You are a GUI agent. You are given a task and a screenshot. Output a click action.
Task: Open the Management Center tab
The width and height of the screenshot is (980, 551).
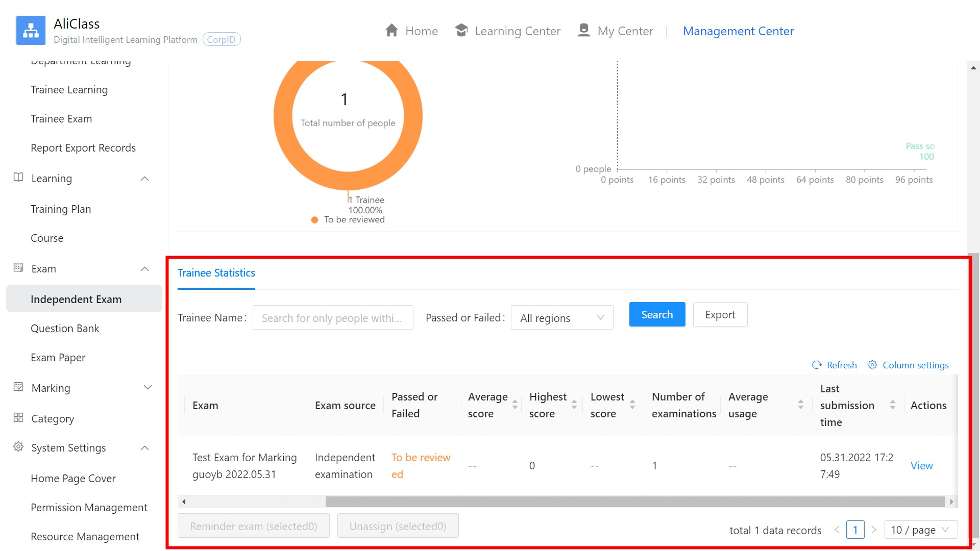click(x=738, y=31)
